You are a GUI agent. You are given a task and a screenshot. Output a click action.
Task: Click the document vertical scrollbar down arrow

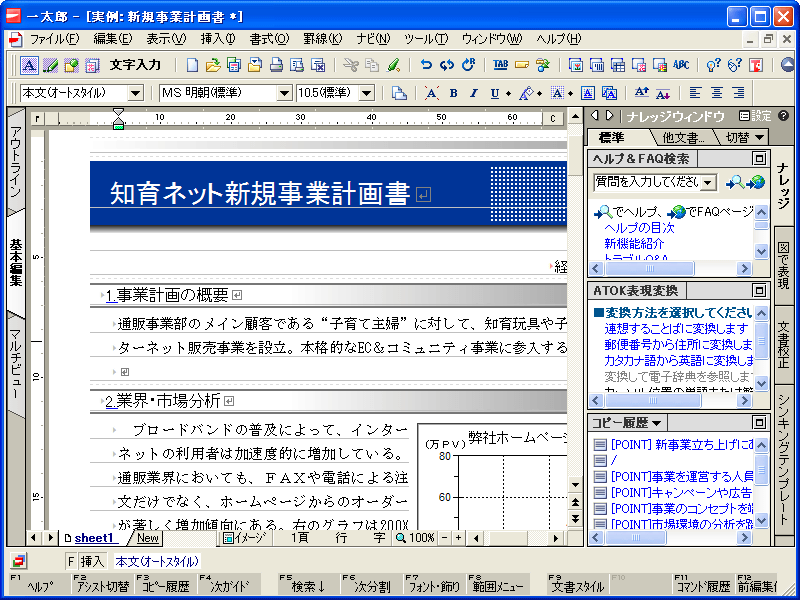[576, 484]
